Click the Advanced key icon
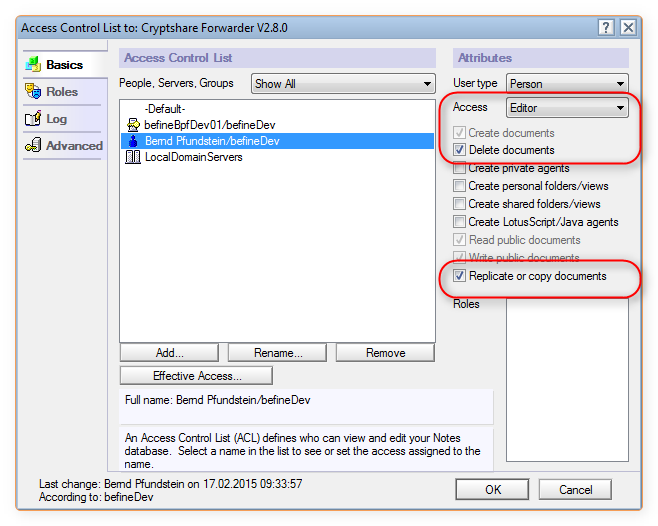This screenshot has width=658, height=526. (x=33, y=145)
